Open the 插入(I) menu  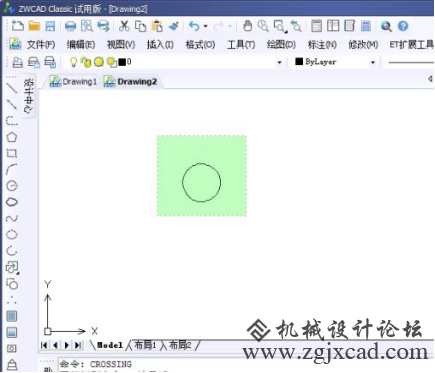click(160, 44)
